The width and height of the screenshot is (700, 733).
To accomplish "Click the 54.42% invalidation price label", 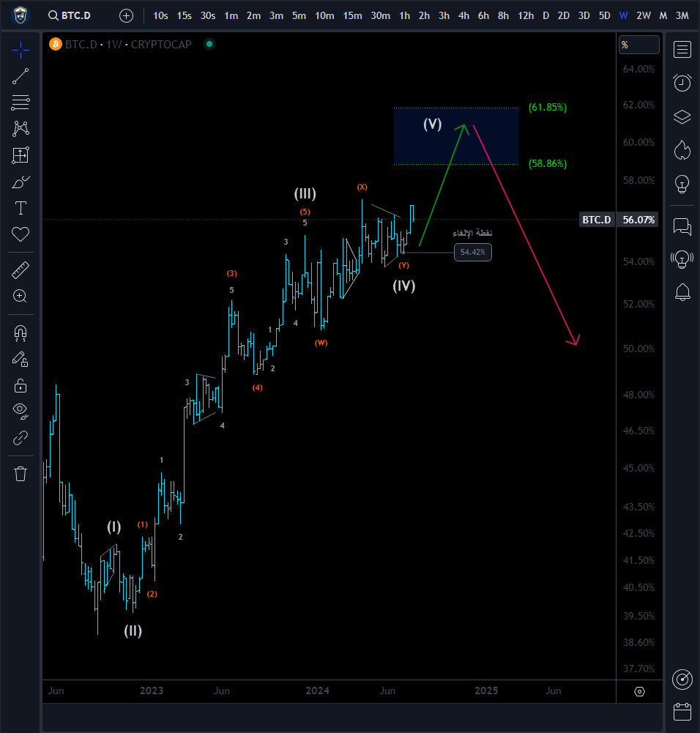I will (x=472, y=253).
